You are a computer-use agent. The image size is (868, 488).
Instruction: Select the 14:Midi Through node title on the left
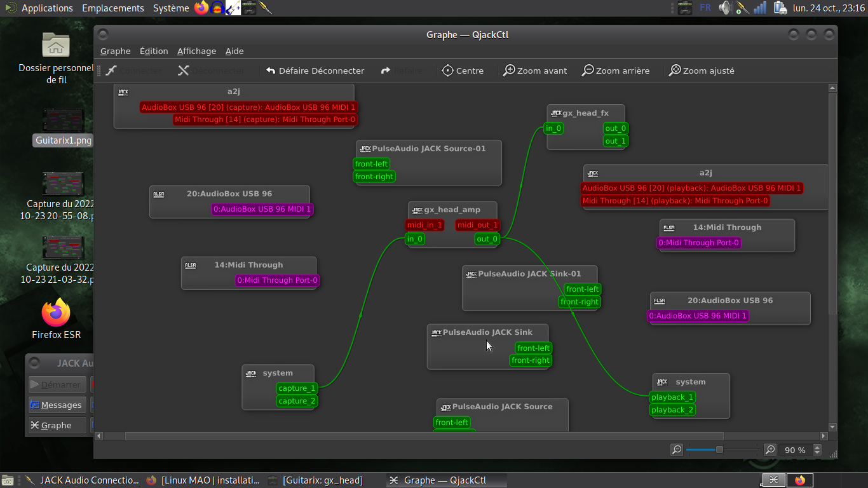pos(248,265)
